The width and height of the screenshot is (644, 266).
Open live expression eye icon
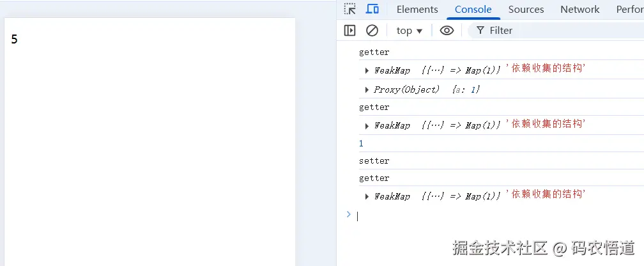point(447,30)
